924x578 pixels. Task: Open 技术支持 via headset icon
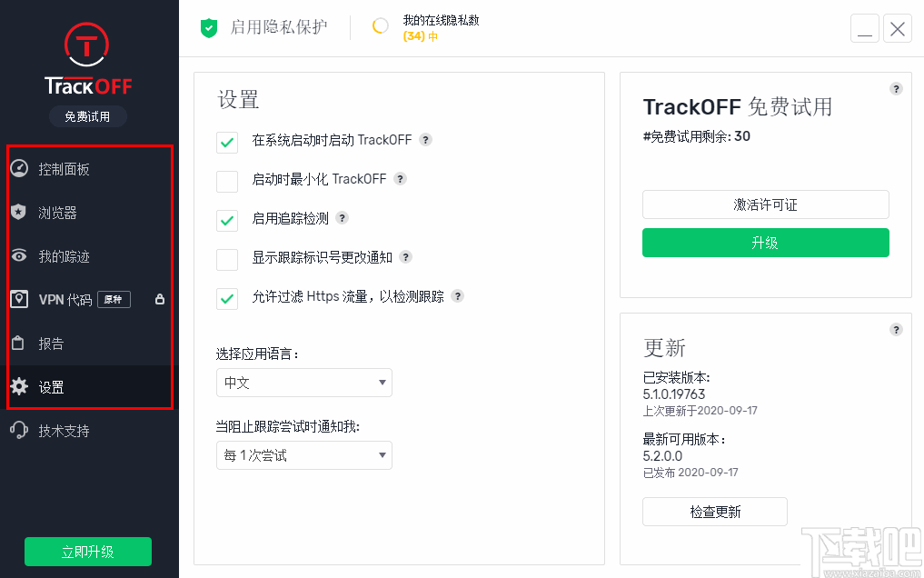(x=20, y=430)
